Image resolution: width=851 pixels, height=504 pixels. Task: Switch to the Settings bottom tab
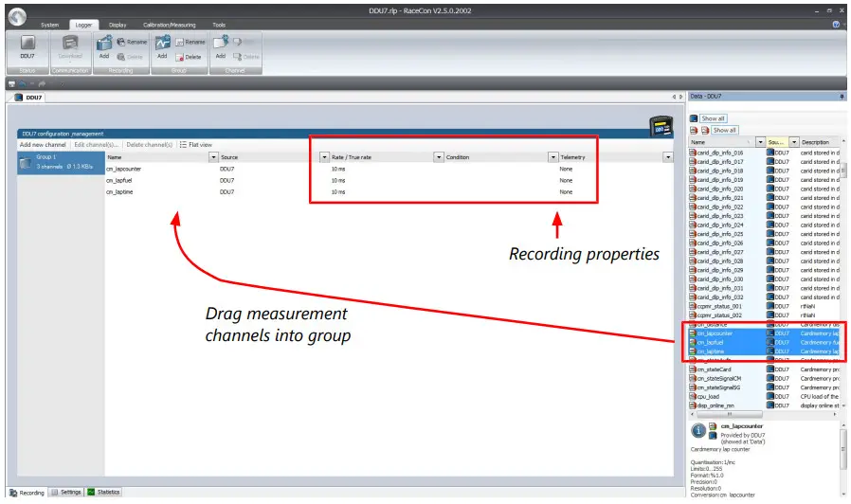66,492
